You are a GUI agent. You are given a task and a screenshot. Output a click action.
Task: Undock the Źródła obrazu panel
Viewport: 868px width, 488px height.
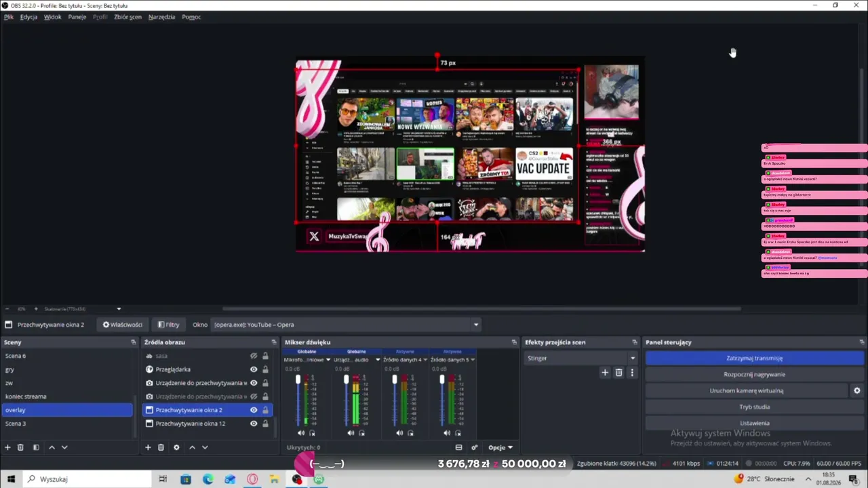pyautogui.click(x=274, y=342)
